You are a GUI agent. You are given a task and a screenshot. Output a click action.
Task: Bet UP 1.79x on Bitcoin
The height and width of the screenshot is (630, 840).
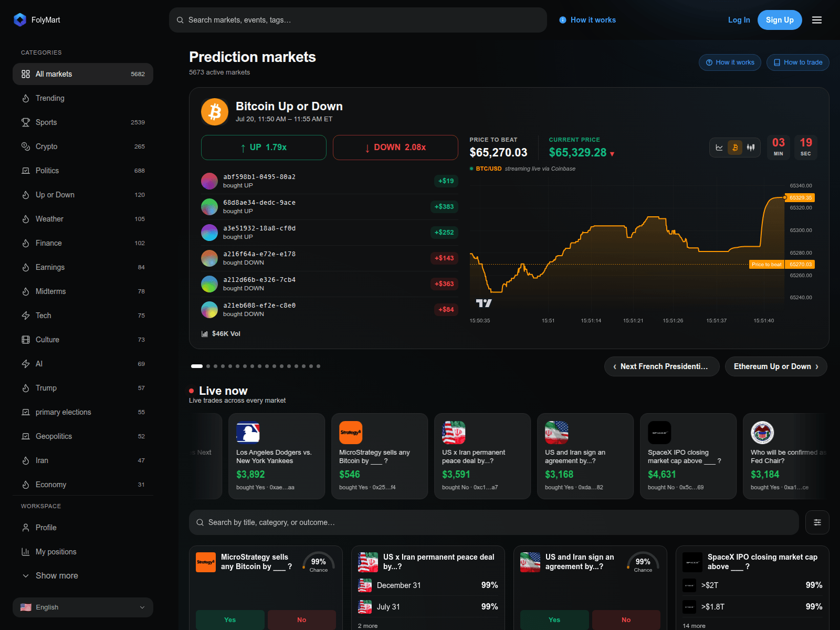pyautogui.click(x=264, y=148)
